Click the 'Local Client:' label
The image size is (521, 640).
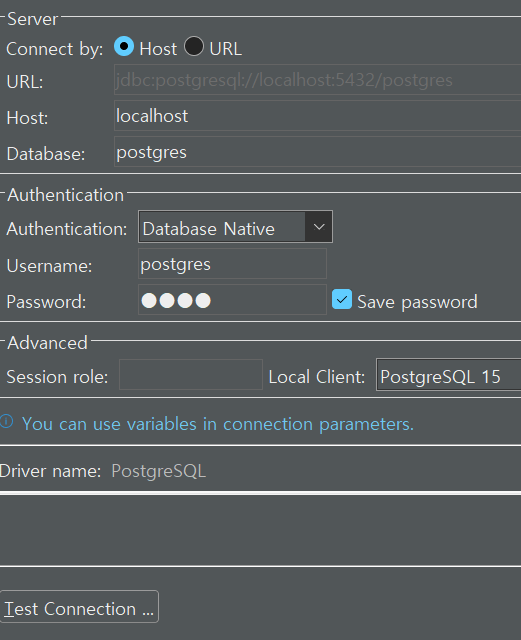[x=316, y=377]
